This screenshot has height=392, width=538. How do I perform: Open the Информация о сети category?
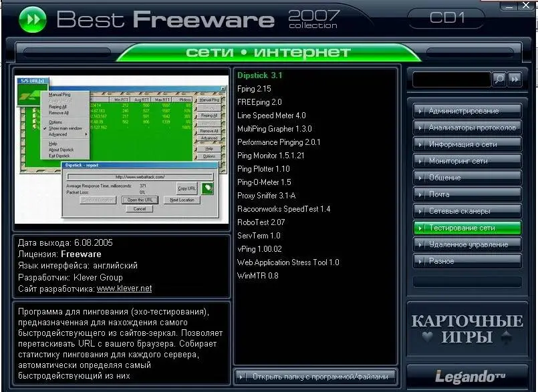click(467, 144)
